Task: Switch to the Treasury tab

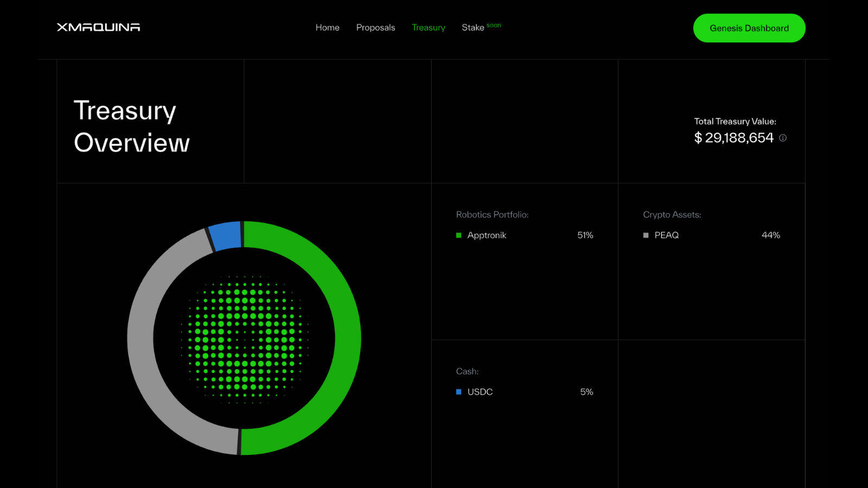Action: point(429,27)
